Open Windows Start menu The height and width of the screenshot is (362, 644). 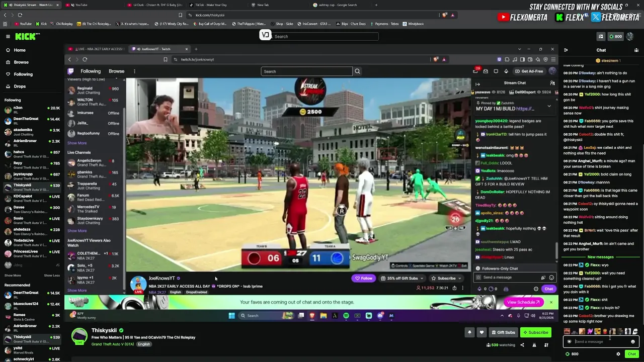[232, 316]
